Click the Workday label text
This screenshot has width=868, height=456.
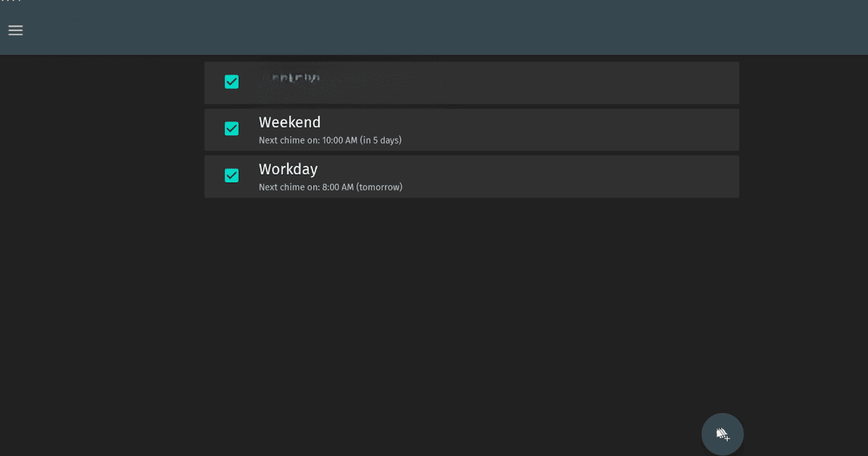point(288,169)
